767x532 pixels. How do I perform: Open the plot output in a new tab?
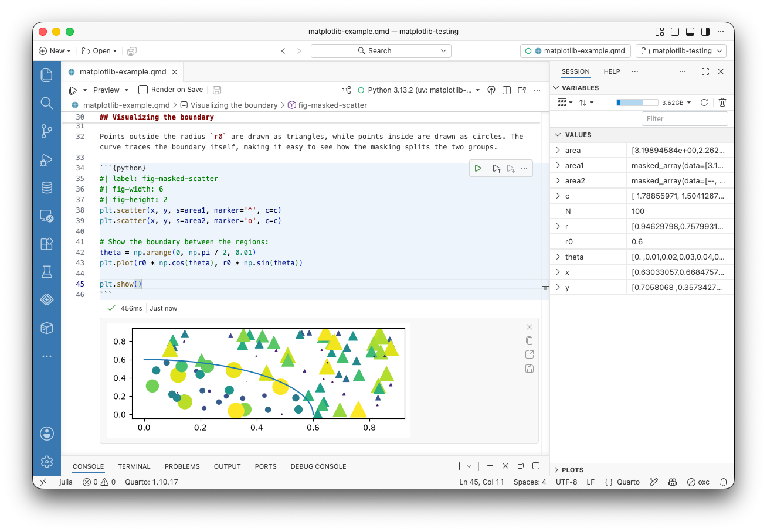coord(530,354)
